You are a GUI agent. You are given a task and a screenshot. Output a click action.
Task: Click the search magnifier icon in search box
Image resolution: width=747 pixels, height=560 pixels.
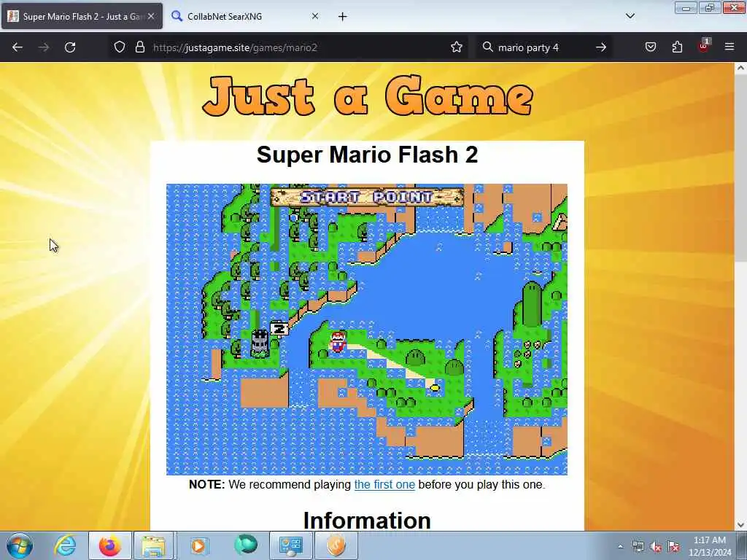487,47
